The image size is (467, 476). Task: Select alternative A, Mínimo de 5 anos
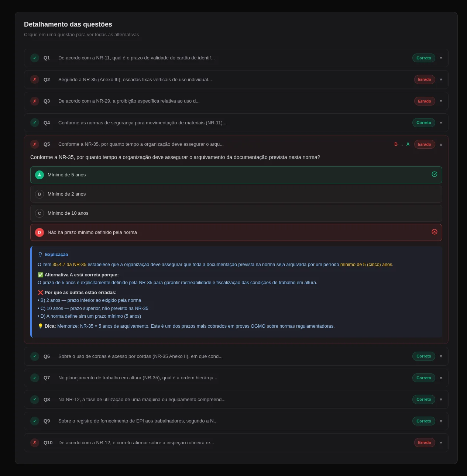[236, 175]
